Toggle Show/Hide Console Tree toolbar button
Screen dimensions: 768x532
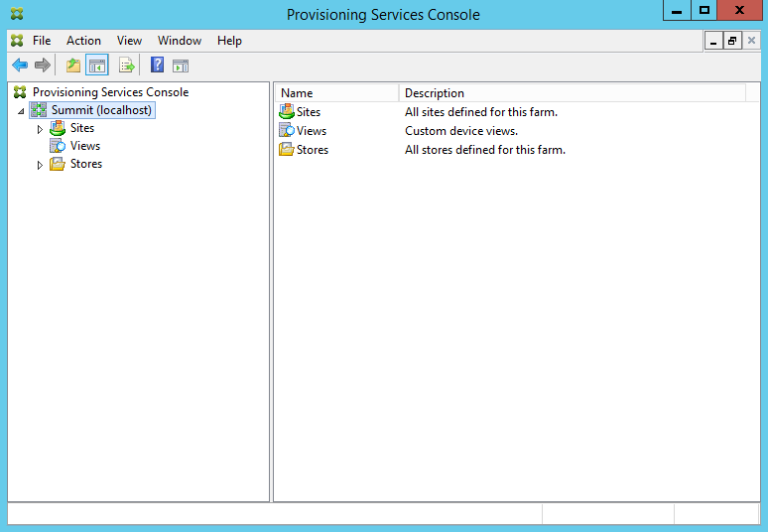[x=96, y=66]
